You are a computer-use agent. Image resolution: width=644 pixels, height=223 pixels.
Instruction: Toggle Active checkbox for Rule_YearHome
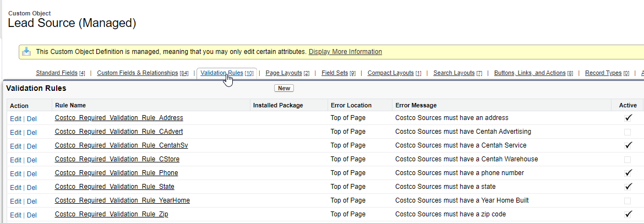pyautogui.click(x=627, y=201)
